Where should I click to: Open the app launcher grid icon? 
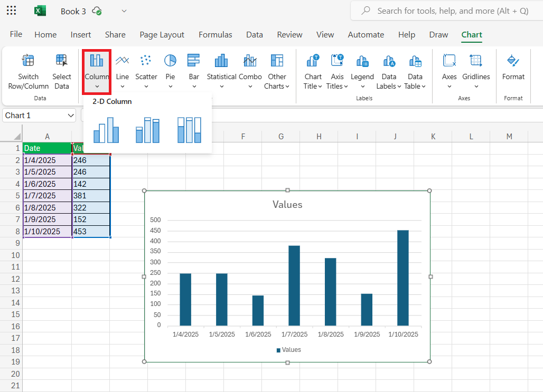pyautogui.click(x=11, y=11)
